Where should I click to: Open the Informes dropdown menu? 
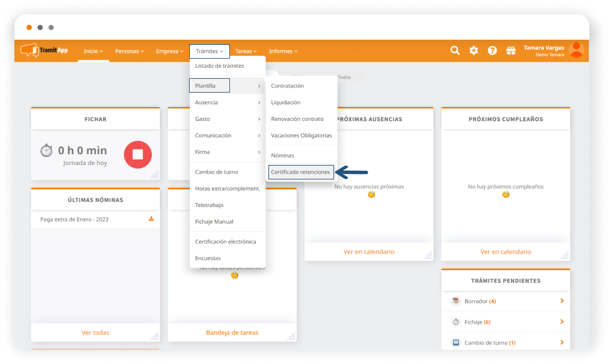[283, 51]
